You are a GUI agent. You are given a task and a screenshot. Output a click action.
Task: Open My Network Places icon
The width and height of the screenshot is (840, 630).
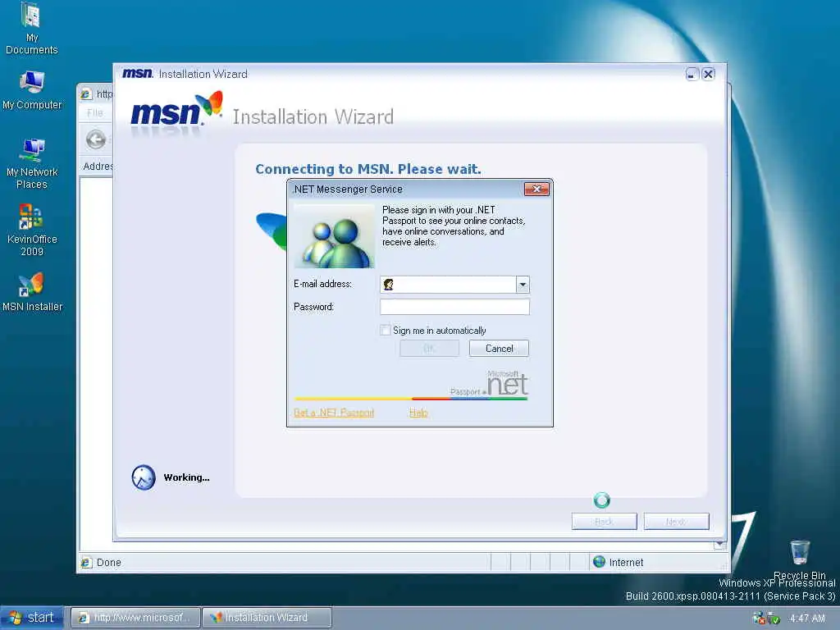click(x=32, y=163)
